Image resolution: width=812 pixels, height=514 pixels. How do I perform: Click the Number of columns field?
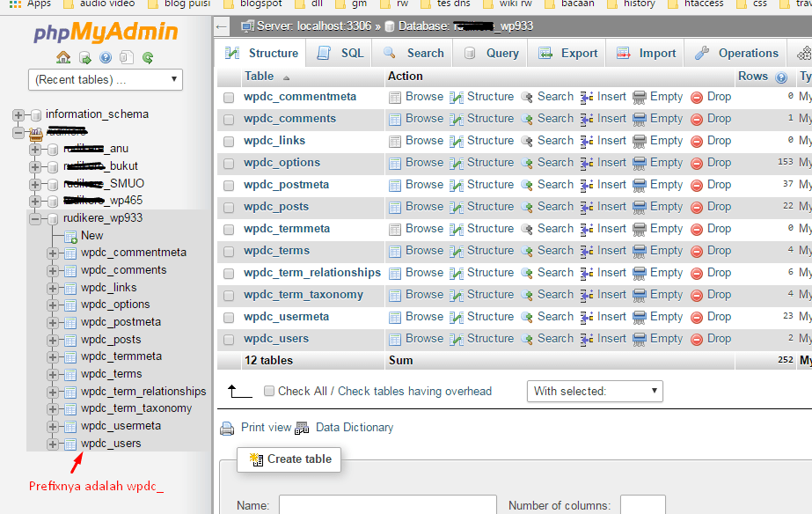coord(643,505)
